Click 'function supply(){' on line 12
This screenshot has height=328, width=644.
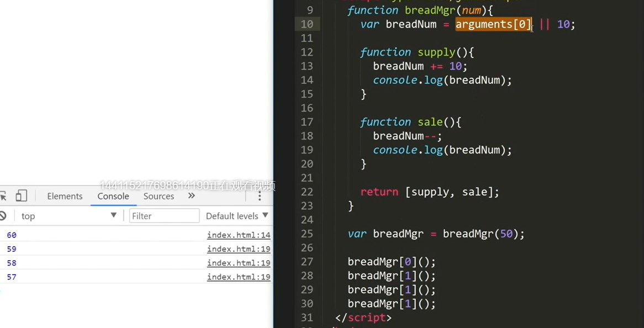tap(418, 52)
